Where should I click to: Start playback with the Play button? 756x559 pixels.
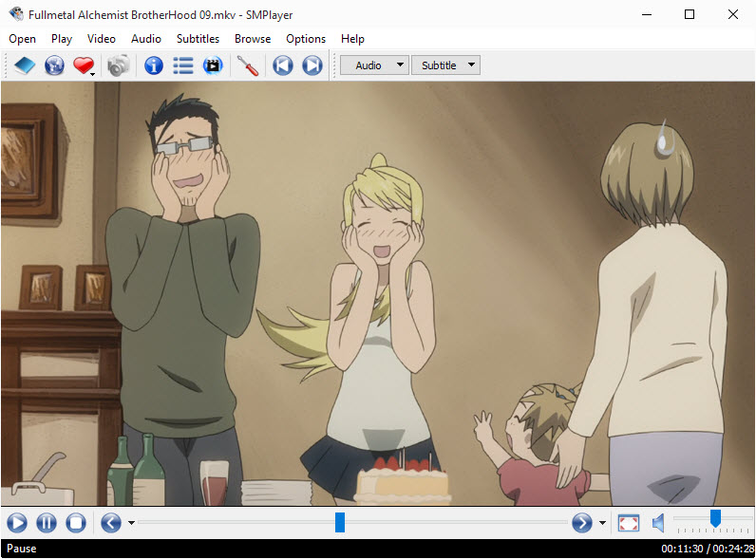17,523
